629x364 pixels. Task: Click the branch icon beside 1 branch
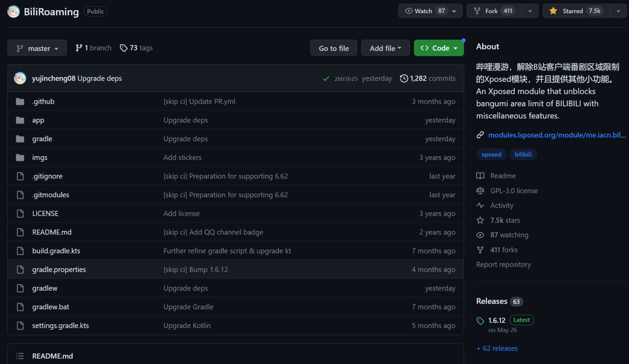coord(79,48)
